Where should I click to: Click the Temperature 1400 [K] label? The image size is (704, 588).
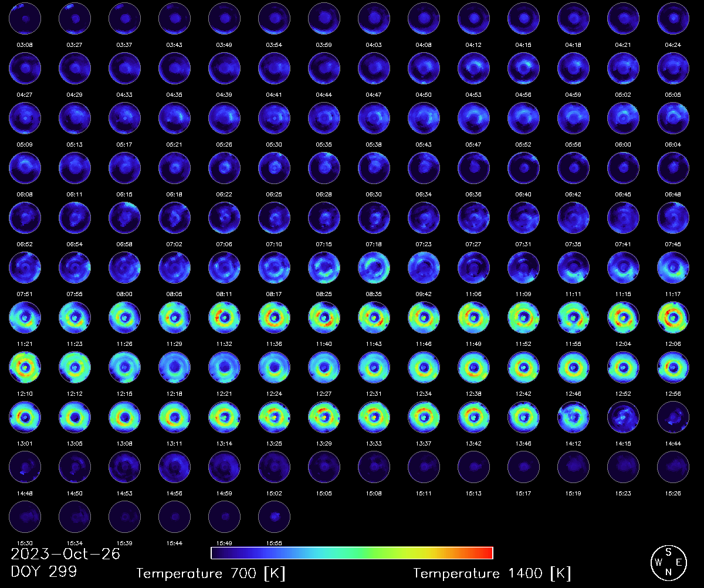point(492,573)
